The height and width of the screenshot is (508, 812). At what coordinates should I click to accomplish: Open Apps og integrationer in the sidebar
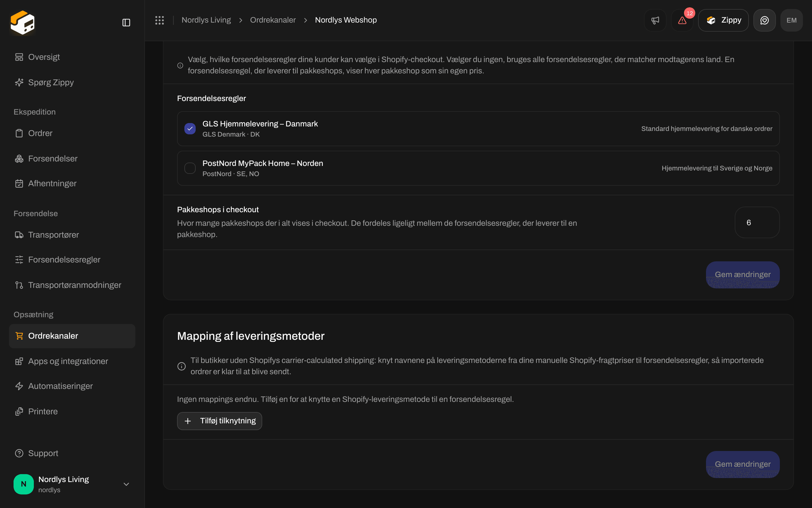[72, 361]
